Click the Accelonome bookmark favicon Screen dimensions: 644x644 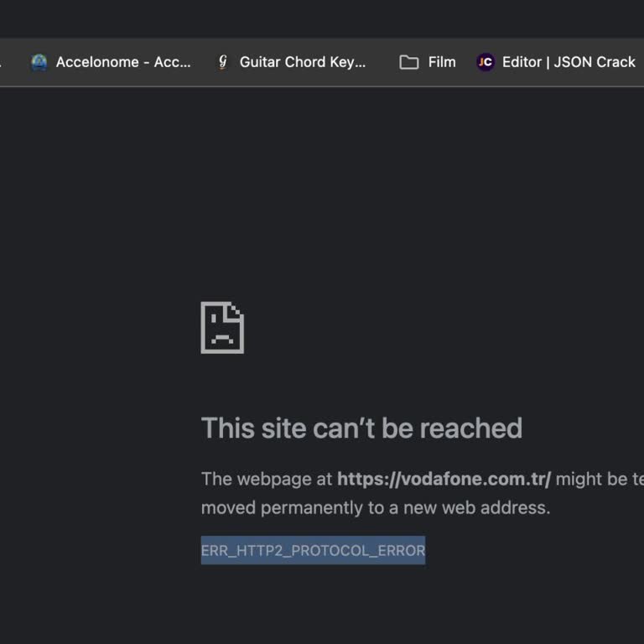pos(39,62)
